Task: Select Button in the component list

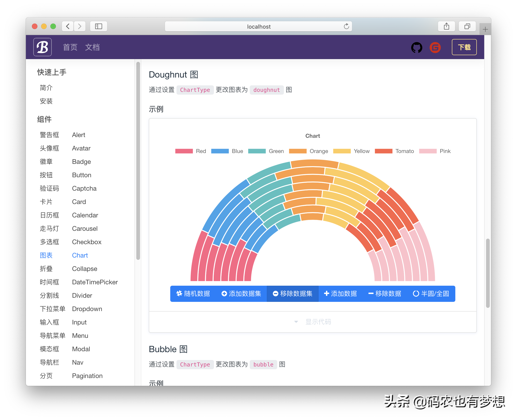Action: coord(82,175)
